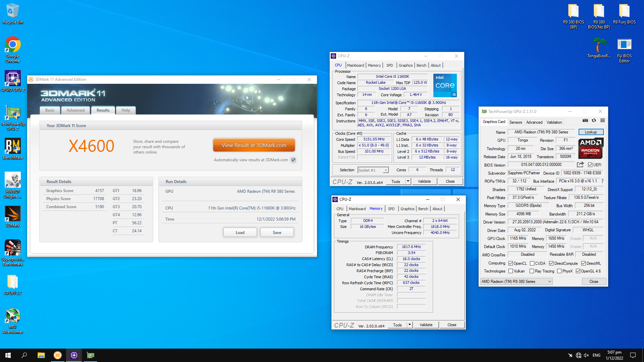Select the TechPowerUp GPU-Z desktop icon

(x=13, y=118)
